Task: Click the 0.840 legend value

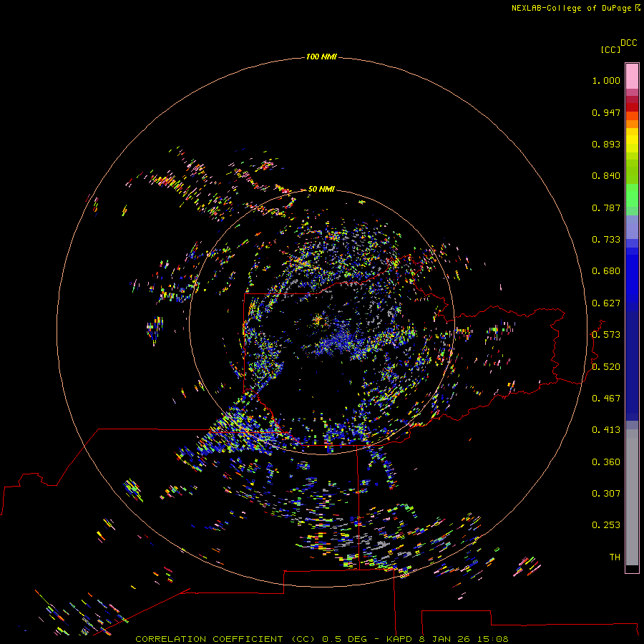Action: tap(606, 176)
